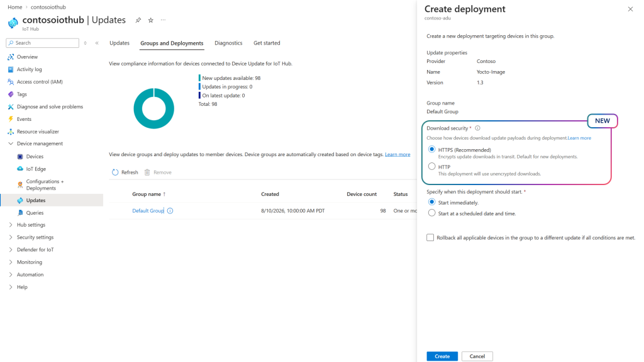Click the 8/10/2026, 10:00:00 AM PDT cell

293,211
